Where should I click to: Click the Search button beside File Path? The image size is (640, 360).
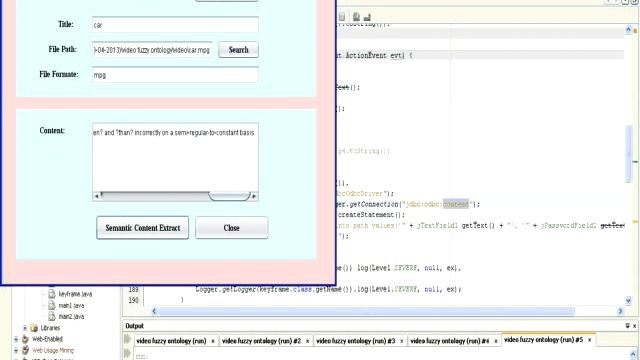(238, 50)
